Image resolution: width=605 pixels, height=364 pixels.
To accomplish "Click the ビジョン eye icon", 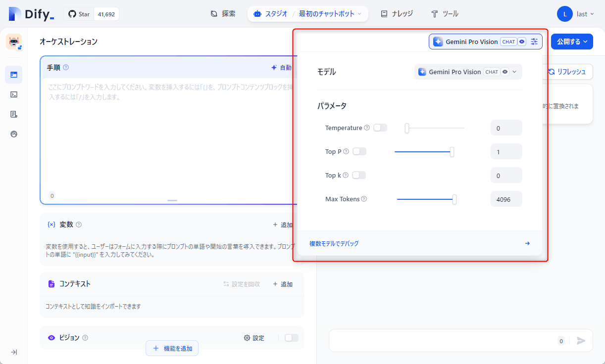I will (51, 338).
